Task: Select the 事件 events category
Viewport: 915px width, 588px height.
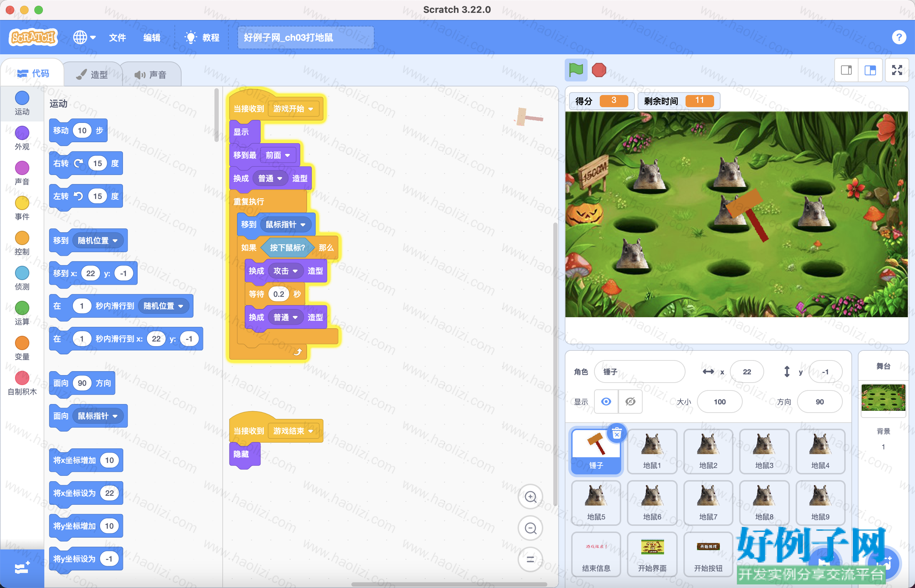Action: tap(22, 208)
